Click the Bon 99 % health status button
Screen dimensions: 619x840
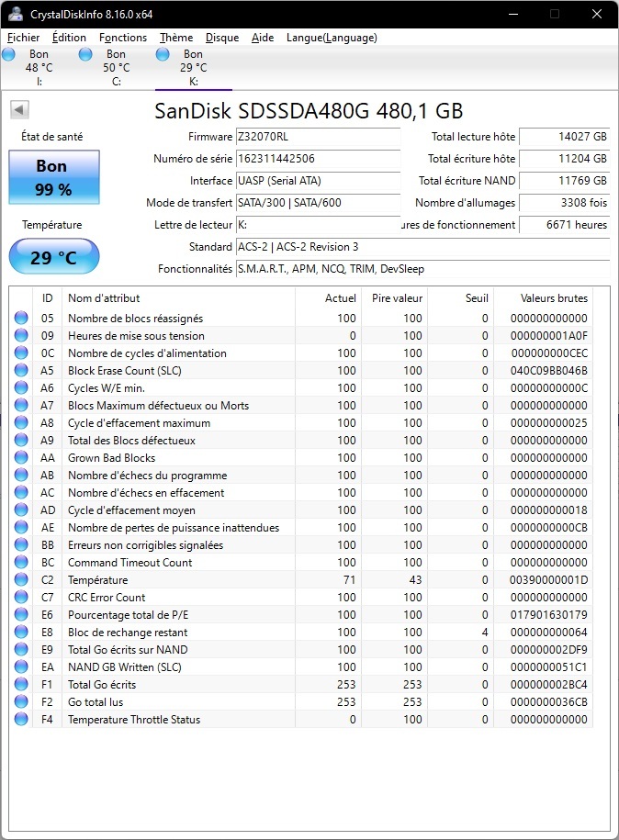[54, 177]
